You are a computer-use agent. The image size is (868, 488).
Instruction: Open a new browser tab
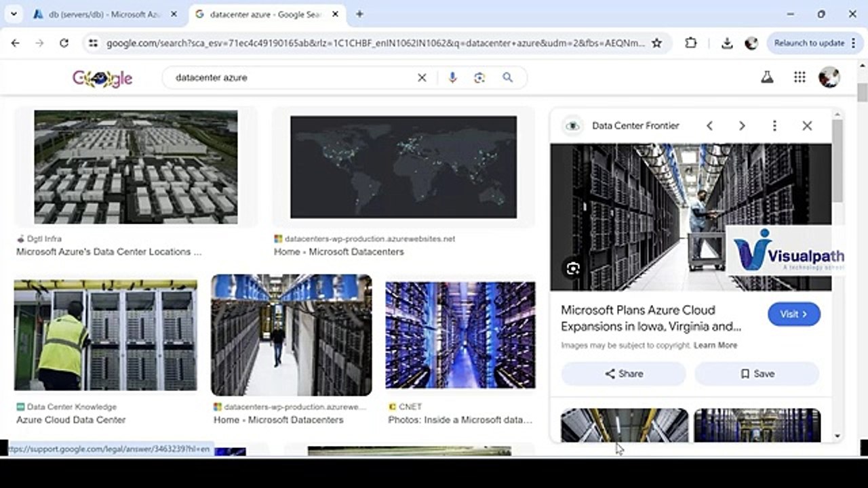(x=359, y=14)
